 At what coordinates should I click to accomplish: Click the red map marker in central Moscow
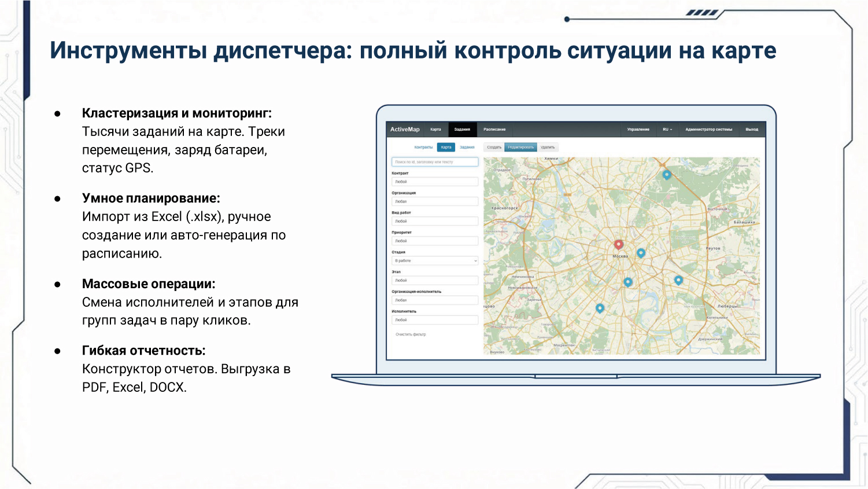pos(618,244)
